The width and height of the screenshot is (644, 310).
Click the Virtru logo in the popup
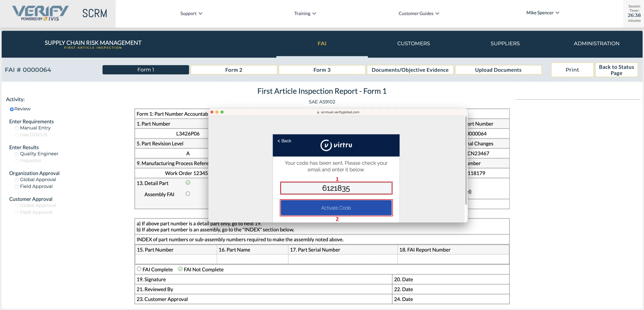[x=336, y=145]
